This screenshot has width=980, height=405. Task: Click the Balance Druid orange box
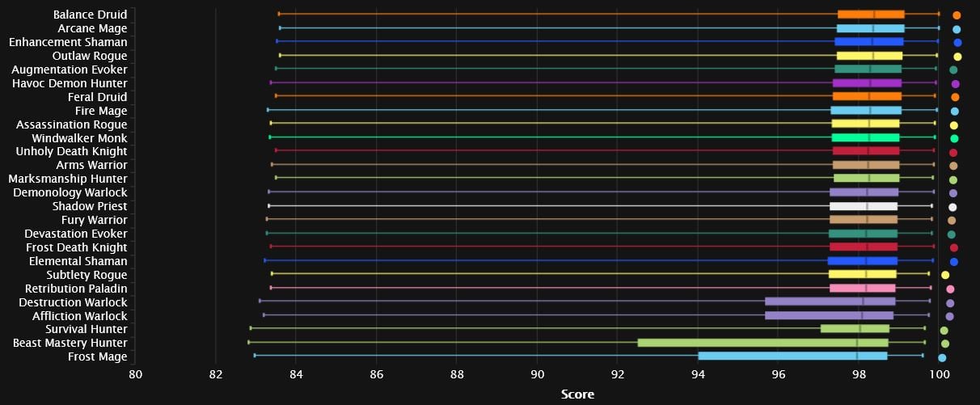coord(871,15)
